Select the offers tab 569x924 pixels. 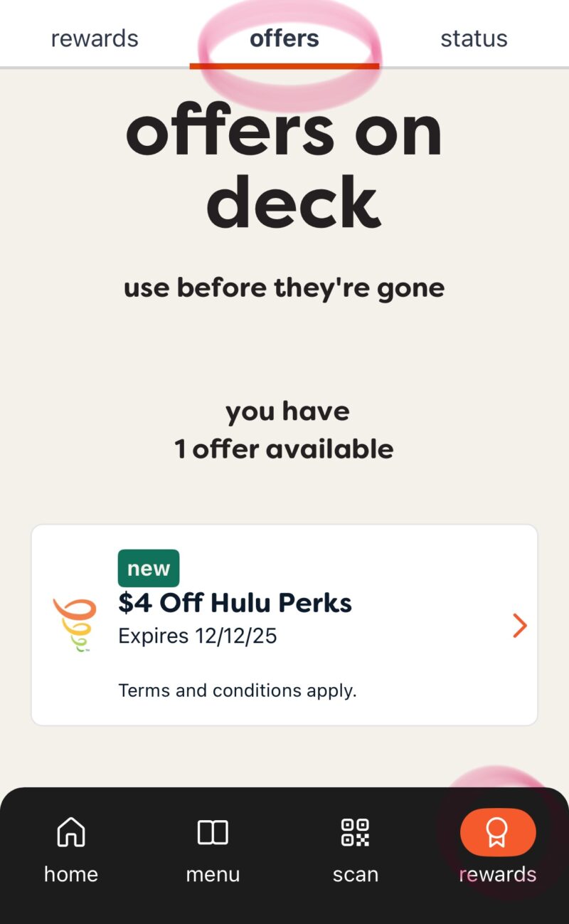[284, 38]
